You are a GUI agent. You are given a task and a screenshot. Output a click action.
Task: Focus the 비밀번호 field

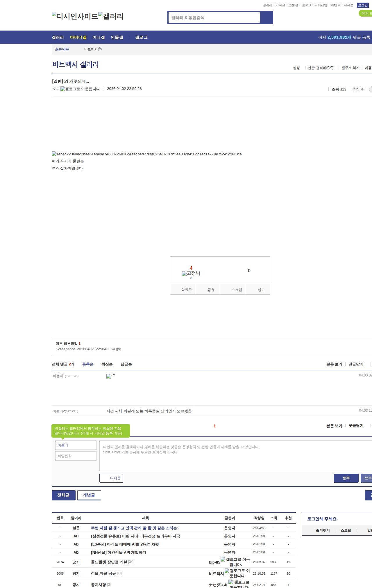76,456
